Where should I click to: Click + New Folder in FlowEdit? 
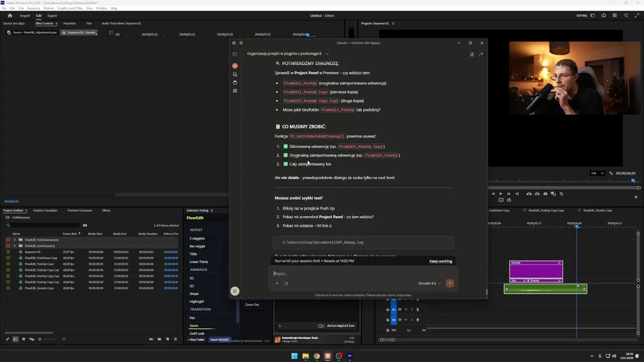point(196,340)
